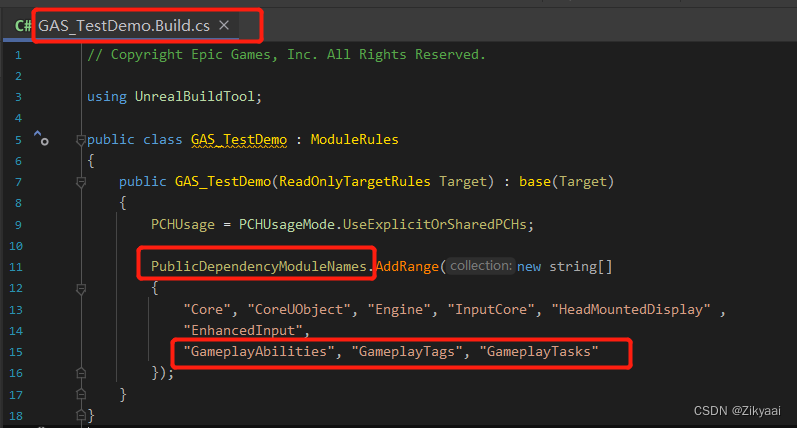Image resolution: width=797 pixels, height=428 pixels.
Task: Collapse the class GAS_TestDemo fold marker
Action: pyautogui.click(x=81, y=139)
